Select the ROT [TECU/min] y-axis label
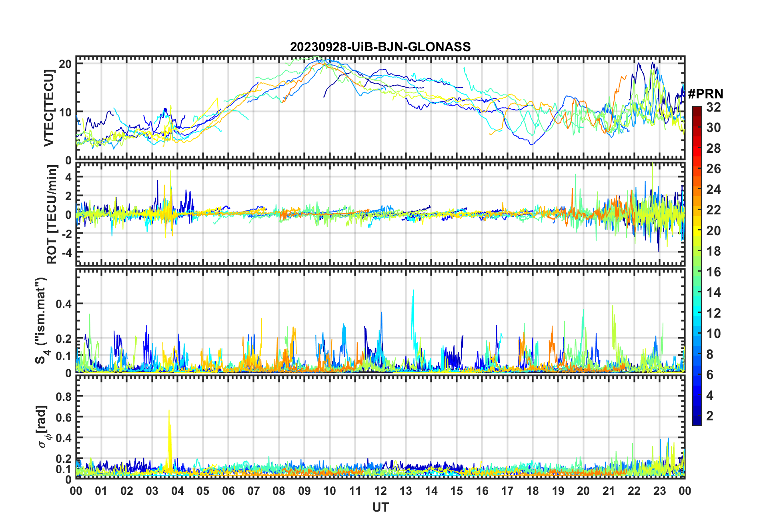 point(52,214)
